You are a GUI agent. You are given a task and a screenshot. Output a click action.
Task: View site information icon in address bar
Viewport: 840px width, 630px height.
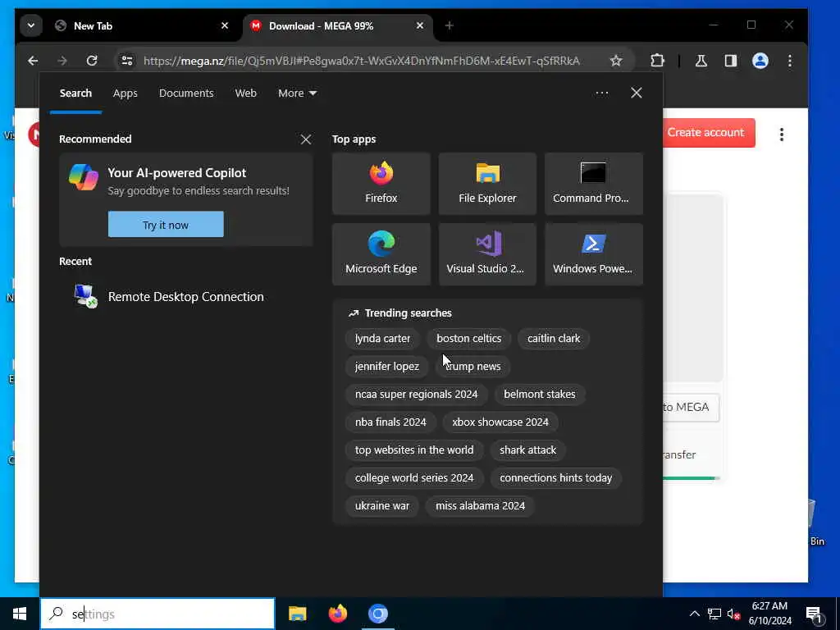pos(127,61)
